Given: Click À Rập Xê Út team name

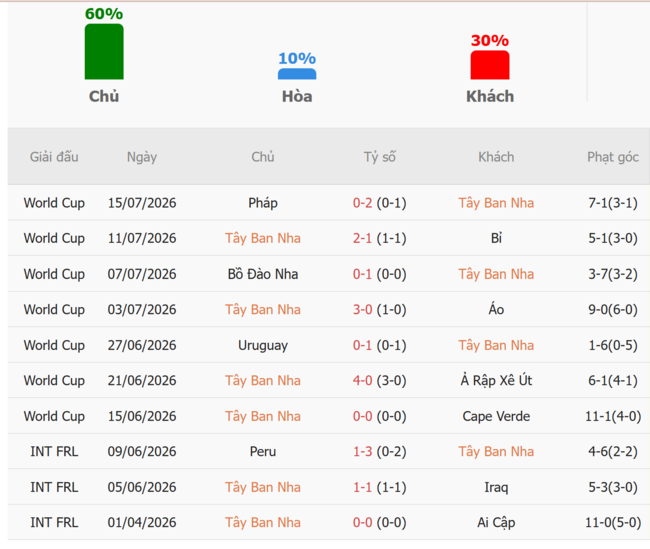Looking at the screenshot, I should coord(496,381).
